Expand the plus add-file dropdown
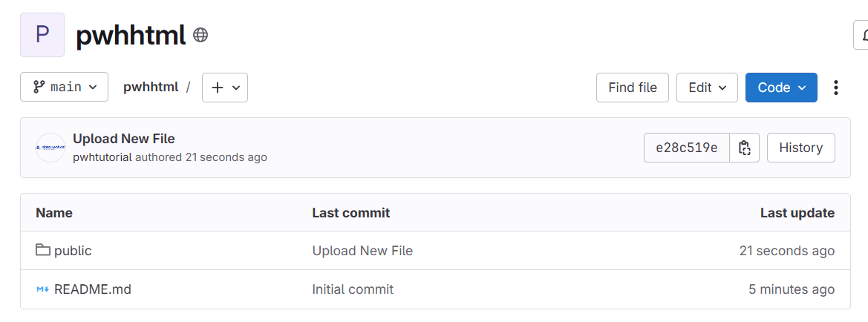Image resolution: width=868 pixels, height=322 pixels. pyautogui.click(x=225, y=88)
